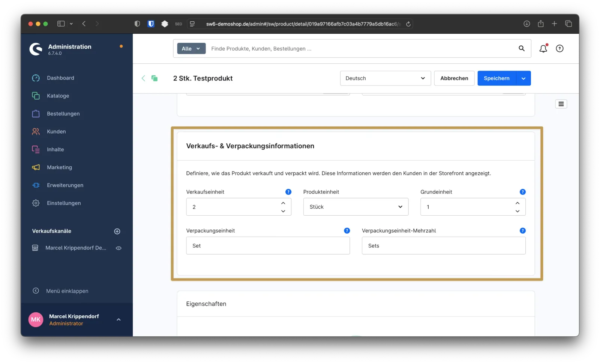Open Erweiterungen in the sidebar
This screenshot has width=600, height=364.
[x=65, y=185]
